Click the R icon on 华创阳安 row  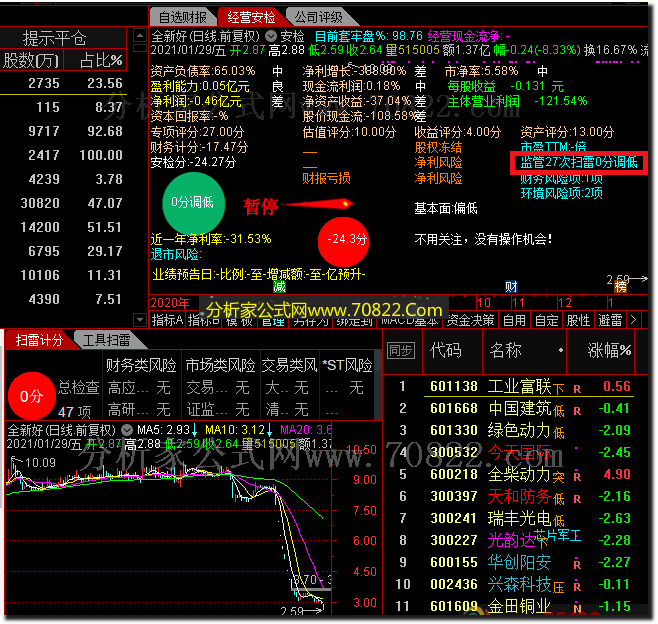[x=577, y=565]
